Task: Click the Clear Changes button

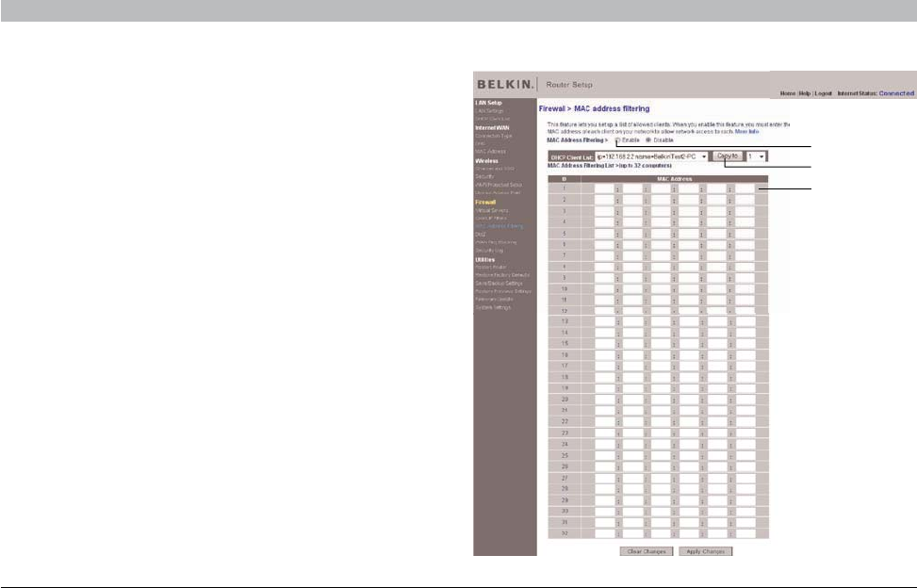Action: coord(647,551)
